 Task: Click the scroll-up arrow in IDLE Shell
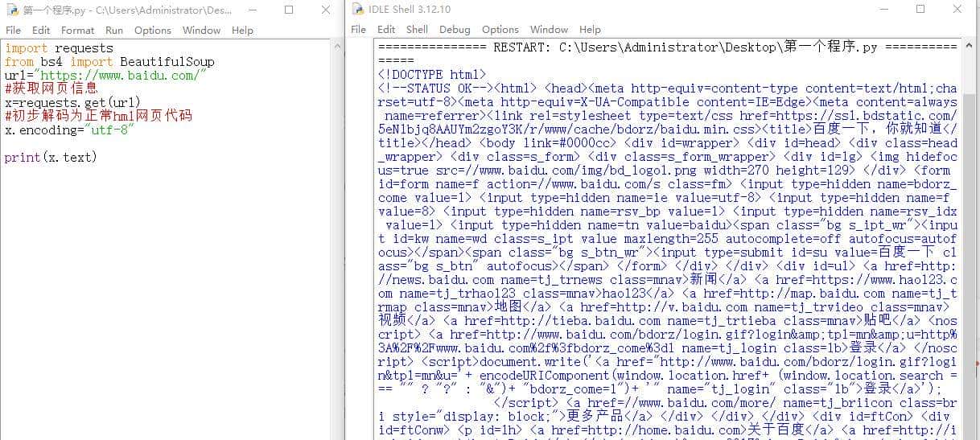point(968,45)
